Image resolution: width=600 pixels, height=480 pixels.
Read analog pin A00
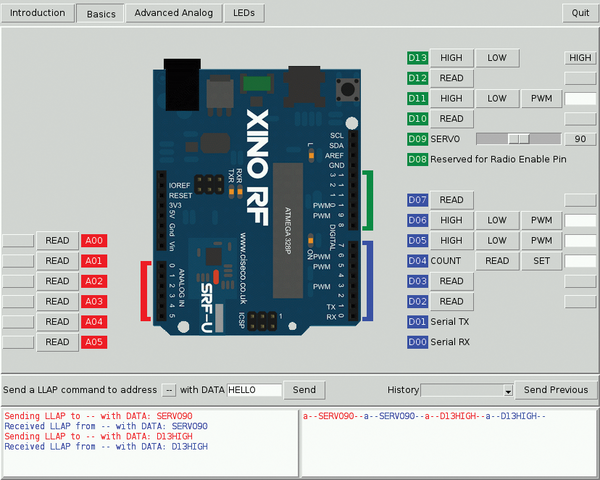pos(57,240)
